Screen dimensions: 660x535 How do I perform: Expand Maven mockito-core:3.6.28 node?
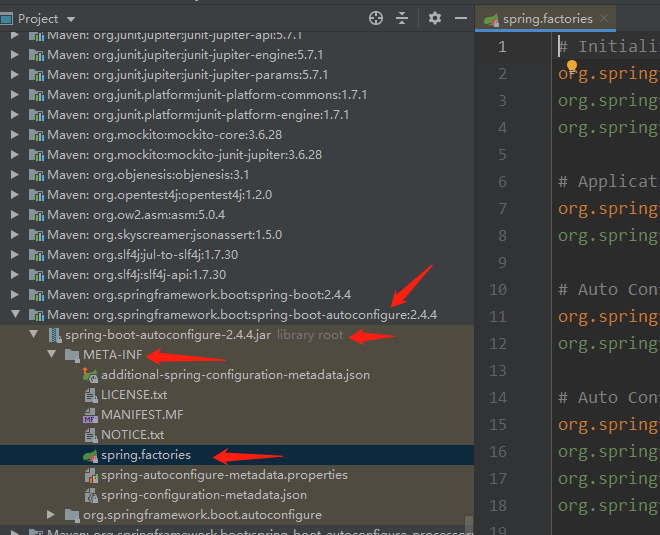click(x=14, y=134)
